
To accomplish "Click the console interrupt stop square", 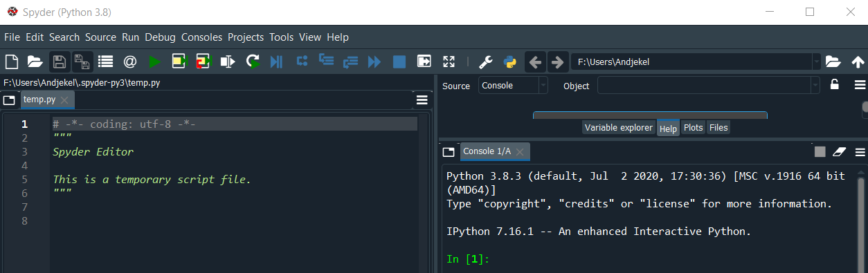I will 820,151.
